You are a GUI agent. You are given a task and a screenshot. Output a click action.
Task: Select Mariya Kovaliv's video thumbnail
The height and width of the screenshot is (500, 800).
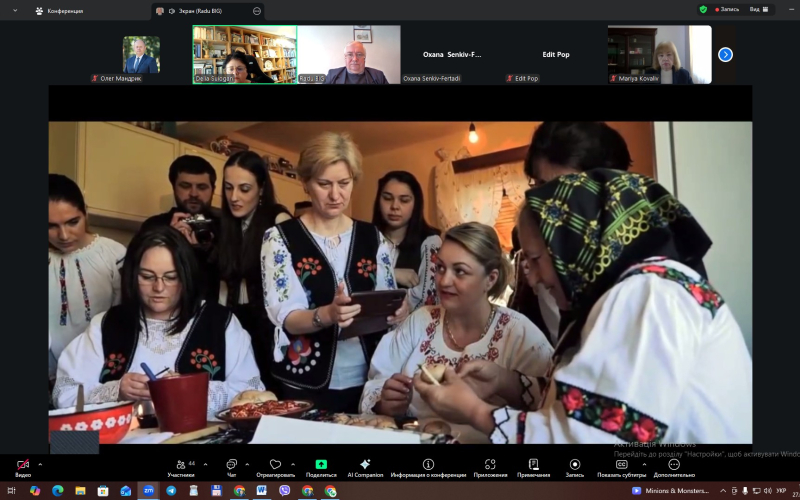pos(659,54)
